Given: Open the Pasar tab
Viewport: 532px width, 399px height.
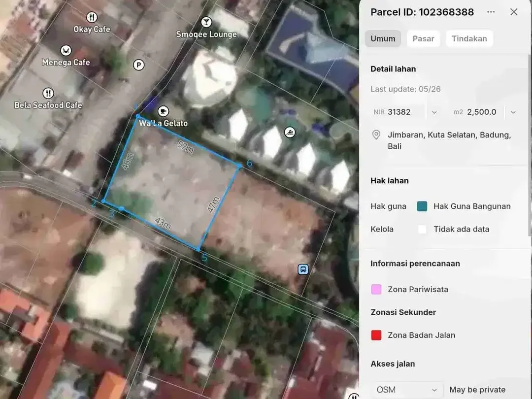Looking at the screenshot, I should point(423,38).
